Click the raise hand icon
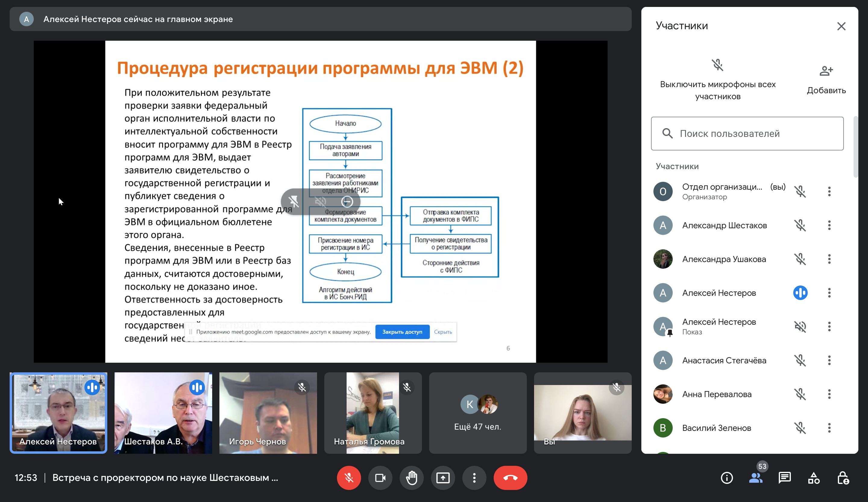The image size is (868, 502). point(412,478)
